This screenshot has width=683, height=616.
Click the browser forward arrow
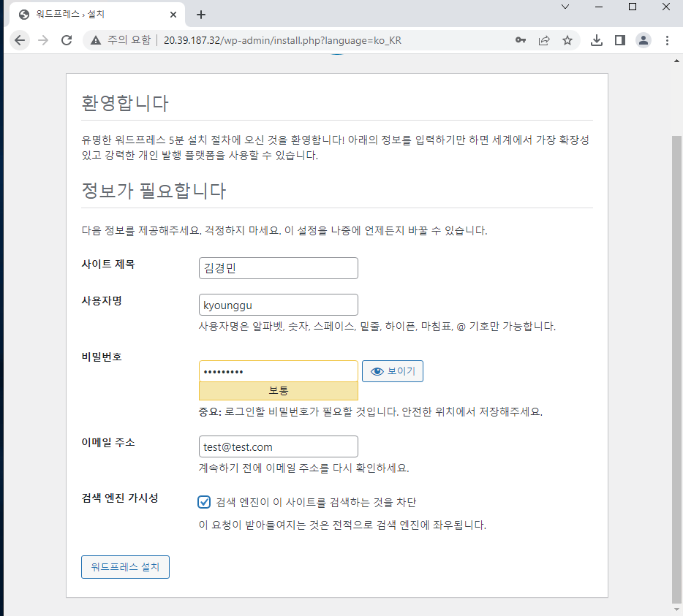click(43, 40)
